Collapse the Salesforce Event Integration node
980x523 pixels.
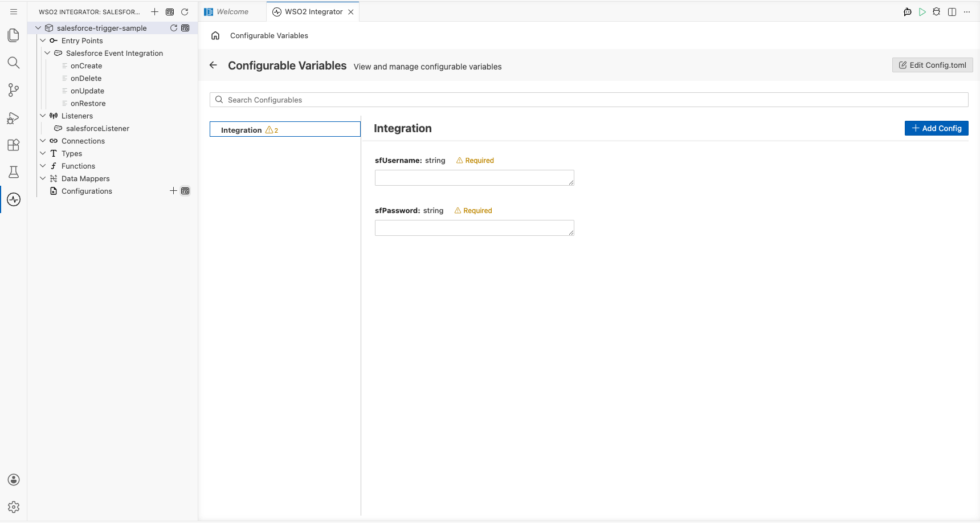click(x=47, y=53)
